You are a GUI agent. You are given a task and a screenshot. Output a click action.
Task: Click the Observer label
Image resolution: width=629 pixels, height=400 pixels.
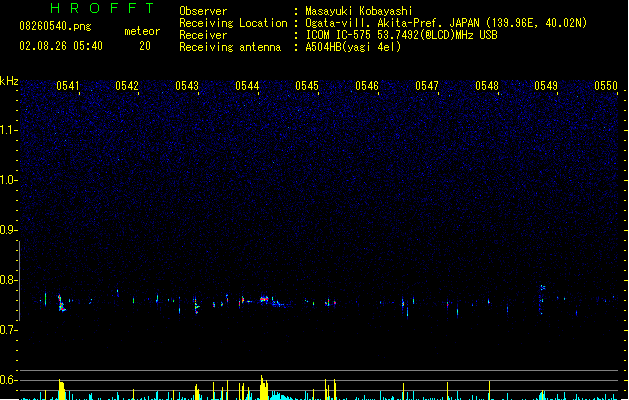click(x=203, y=11)
